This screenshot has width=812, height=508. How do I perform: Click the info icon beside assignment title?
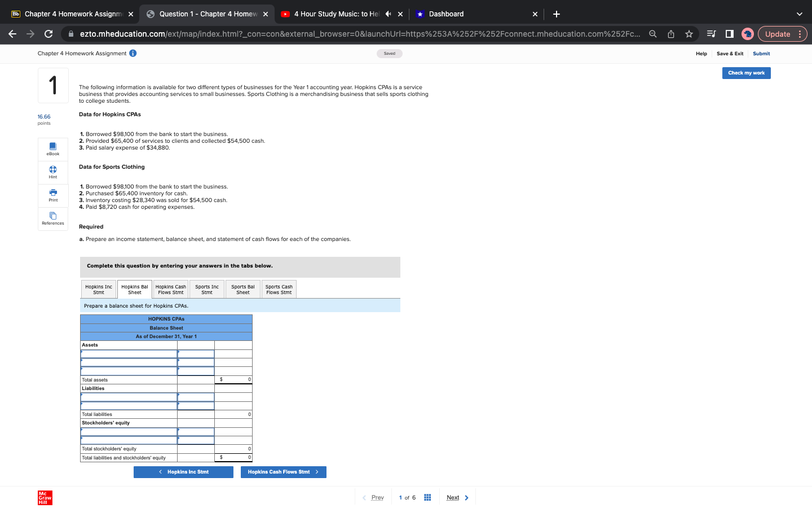(x=133, y=53)
